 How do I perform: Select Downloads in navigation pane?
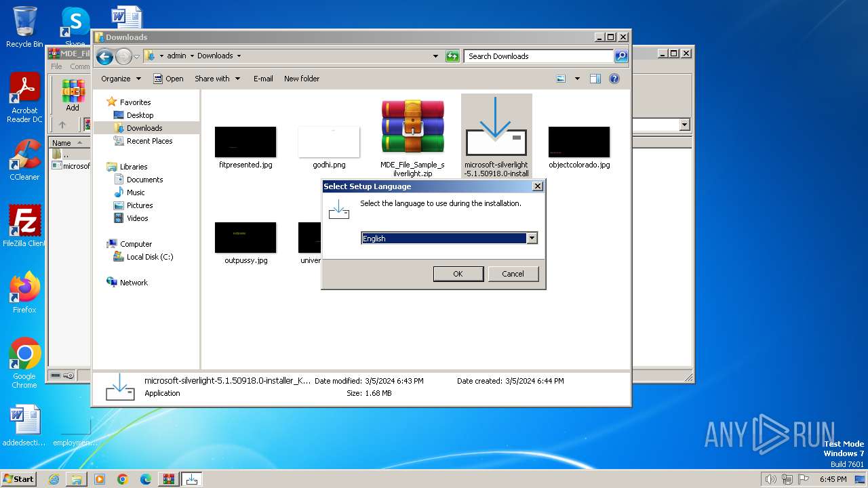(144, 128)
